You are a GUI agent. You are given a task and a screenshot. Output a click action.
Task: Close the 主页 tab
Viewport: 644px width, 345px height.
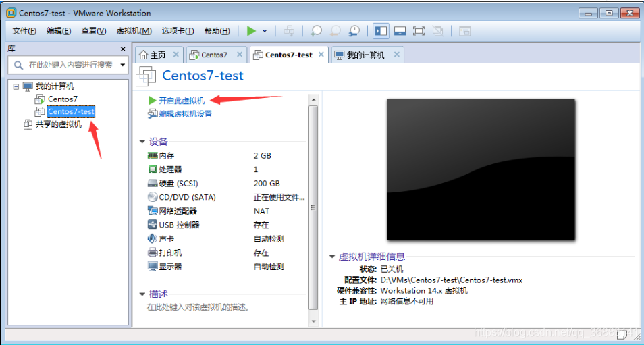(176, 54)
